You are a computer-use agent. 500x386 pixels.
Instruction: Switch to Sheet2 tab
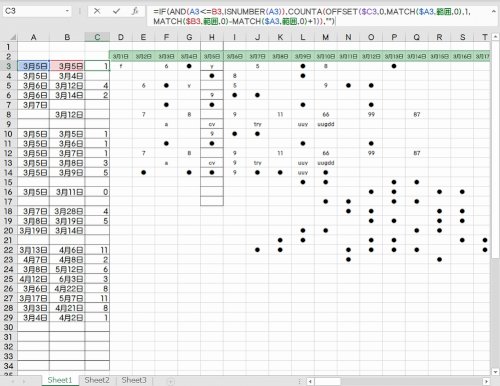tap(97, 380)
